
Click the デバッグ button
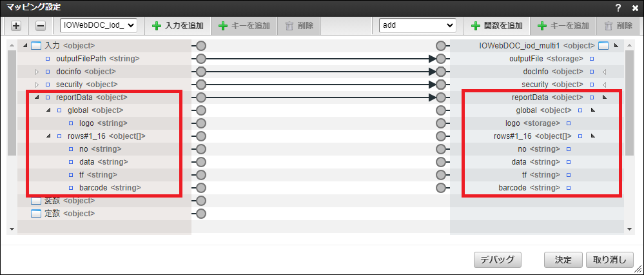point(497,260)
